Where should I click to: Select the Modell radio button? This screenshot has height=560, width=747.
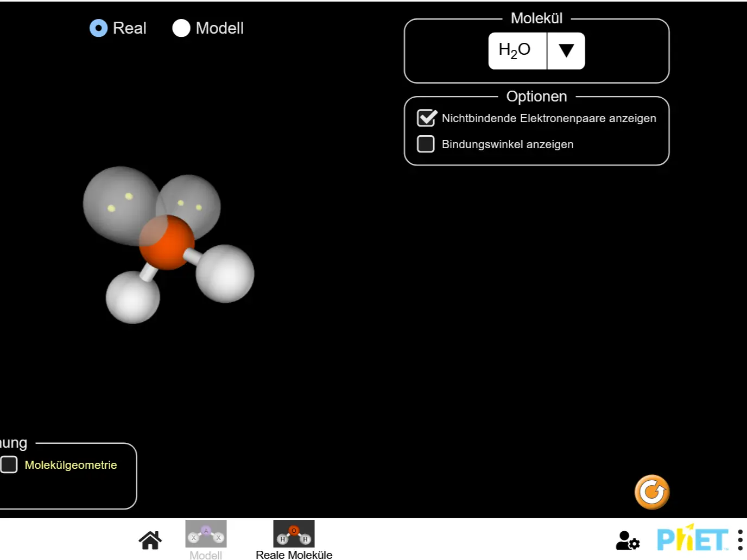click(181, 28)
